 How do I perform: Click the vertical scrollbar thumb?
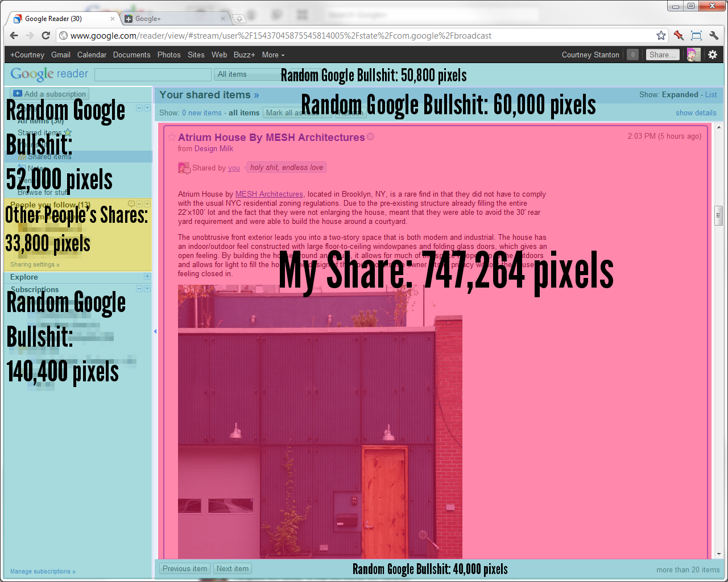[719, 215]
